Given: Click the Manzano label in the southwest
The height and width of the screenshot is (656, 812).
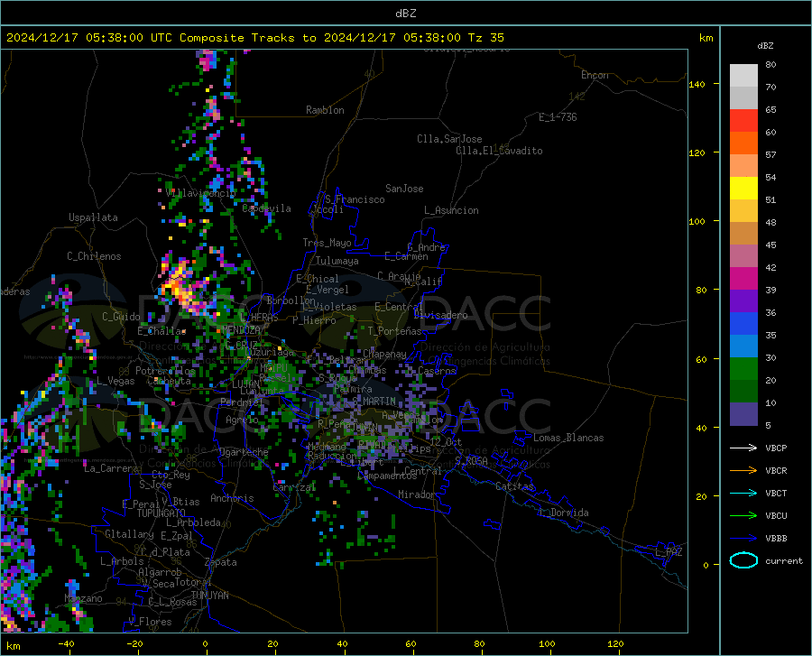Looking at the screenshot, I should pos(83,598).
